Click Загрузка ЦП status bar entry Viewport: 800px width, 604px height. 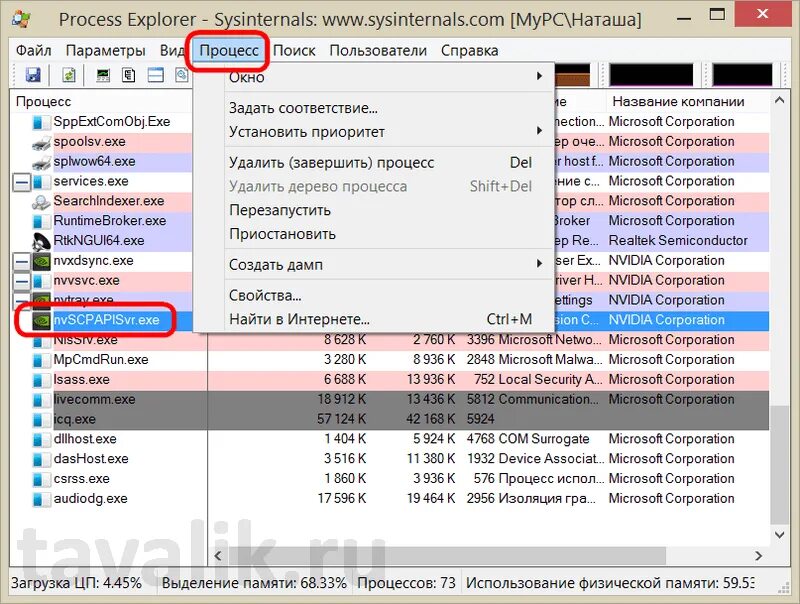pos(77,583)
